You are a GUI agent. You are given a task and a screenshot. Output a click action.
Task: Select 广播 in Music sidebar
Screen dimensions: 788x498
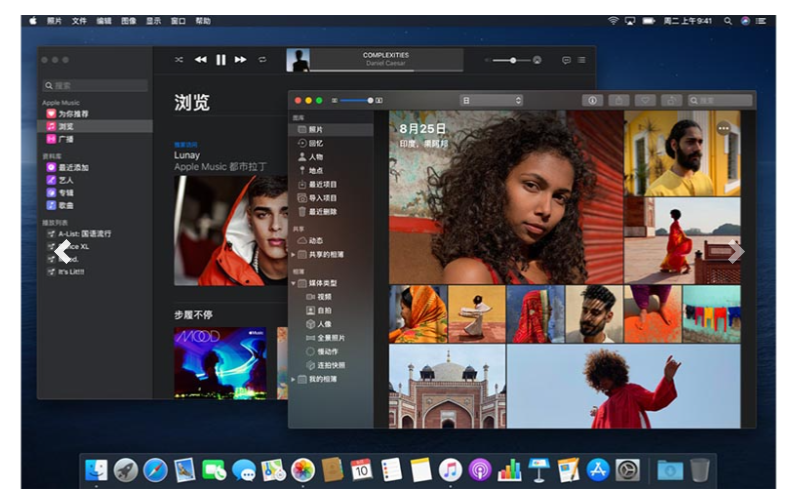pyautogui.click(x=60, y=139)
